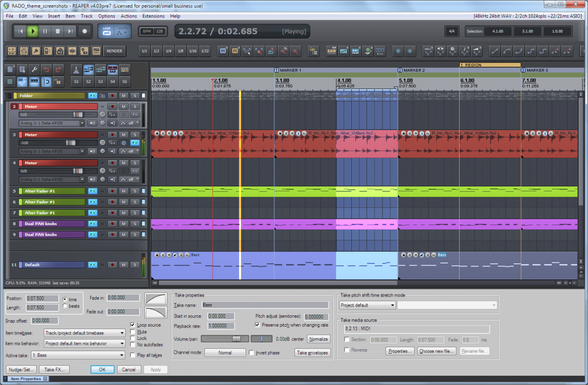Solo track 5 Alter Fader #1
The image size is (588, 385).
(x=134, y=191)
